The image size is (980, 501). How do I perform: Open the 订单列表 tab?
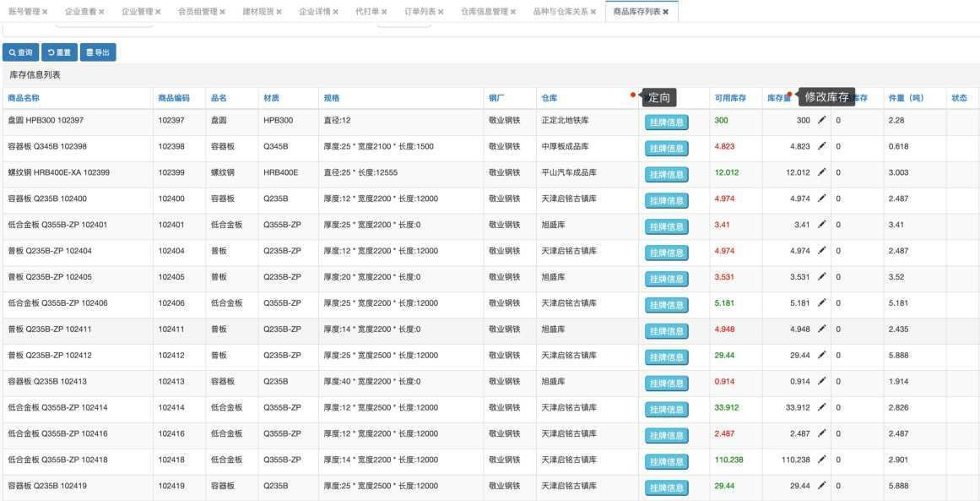(420, 12)
